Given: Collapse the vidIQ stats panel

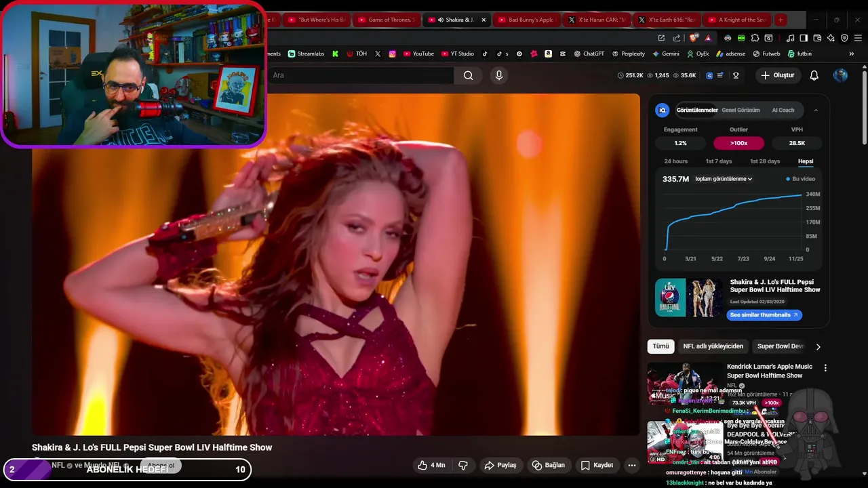Looking at the screenshot, I should coord(816,110).
